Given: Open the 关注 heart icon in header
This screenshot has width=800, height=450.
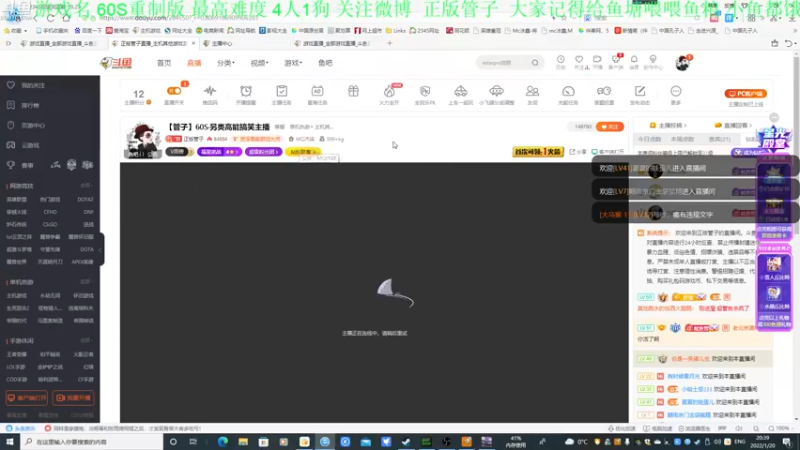Looking at the screenshot, I should pyautogui.click(x=579, y=62).
